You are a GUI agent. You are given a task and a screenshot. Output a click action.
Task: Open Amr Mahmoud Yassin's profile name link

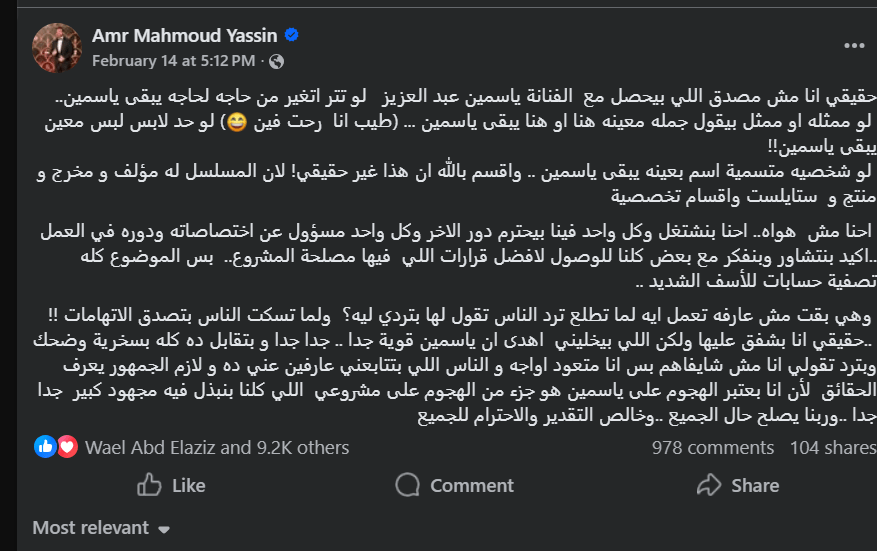point(186,36)
